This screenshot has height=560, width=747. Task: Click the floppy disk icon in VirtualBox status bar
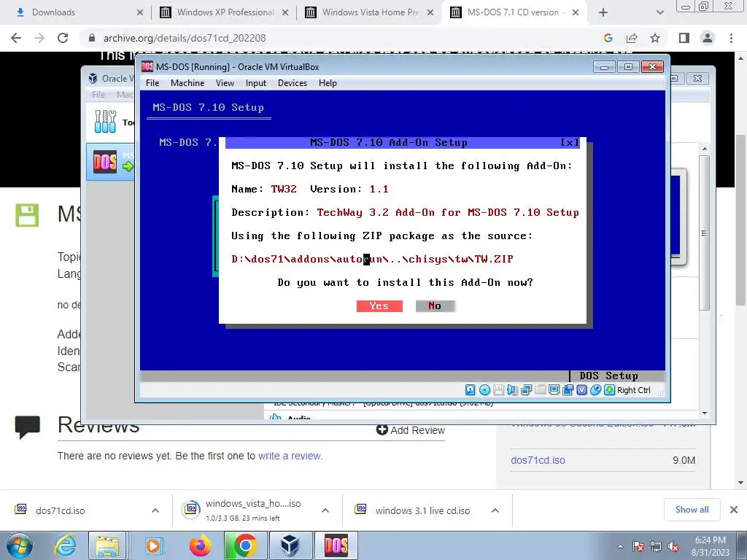click(x=498, y=390)
